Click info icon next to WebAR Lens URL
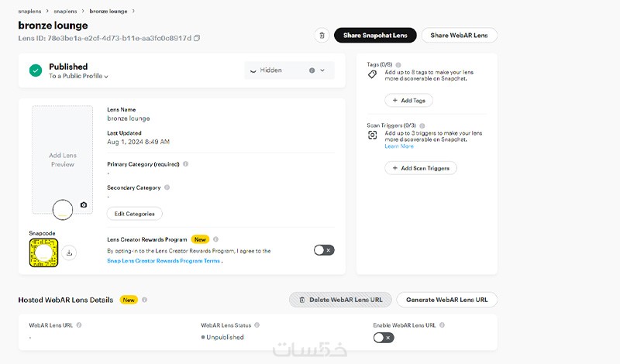 [x=79, y=325]
